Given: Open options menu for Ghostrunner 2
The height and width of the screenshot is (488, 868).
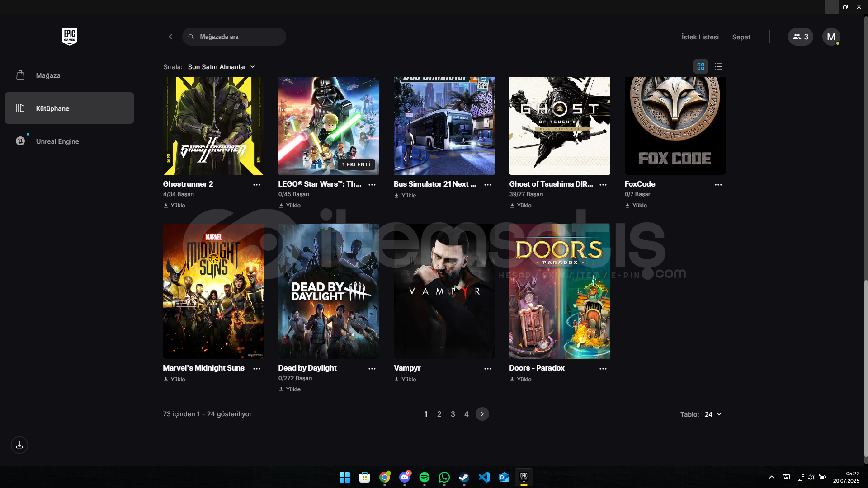Looking at the screenshot, I should [x=256, y=185].
